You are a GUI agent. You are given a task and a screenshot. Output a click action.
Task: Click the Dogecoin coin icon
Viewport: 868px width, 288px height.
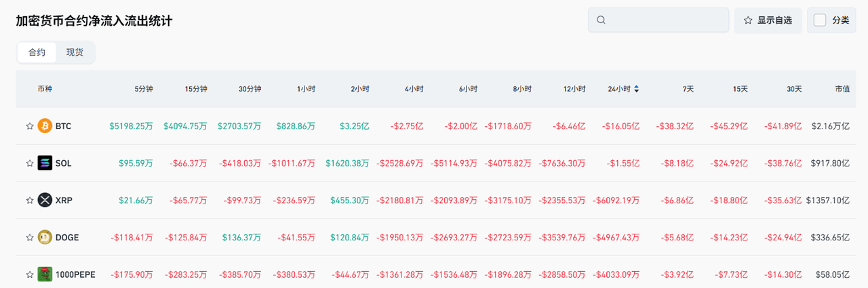pyautogui.click(x=45, y=237)
